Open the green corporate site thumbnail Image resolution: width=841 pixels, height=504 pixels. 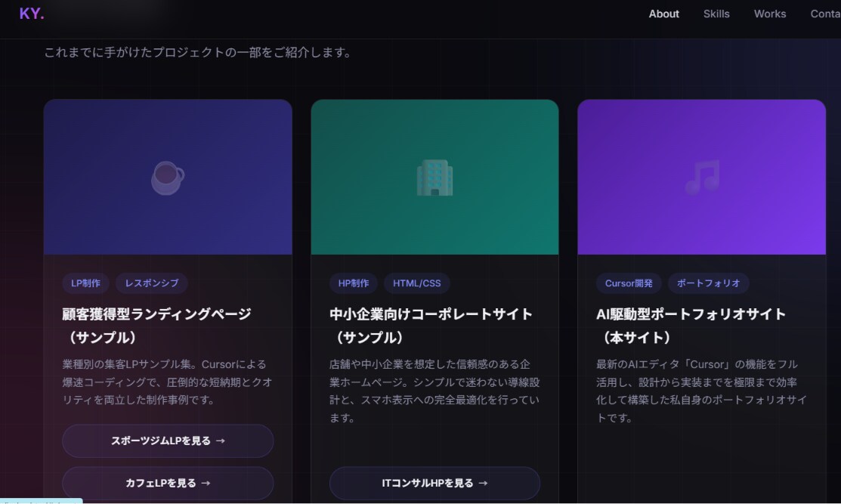tap(434, 177)
